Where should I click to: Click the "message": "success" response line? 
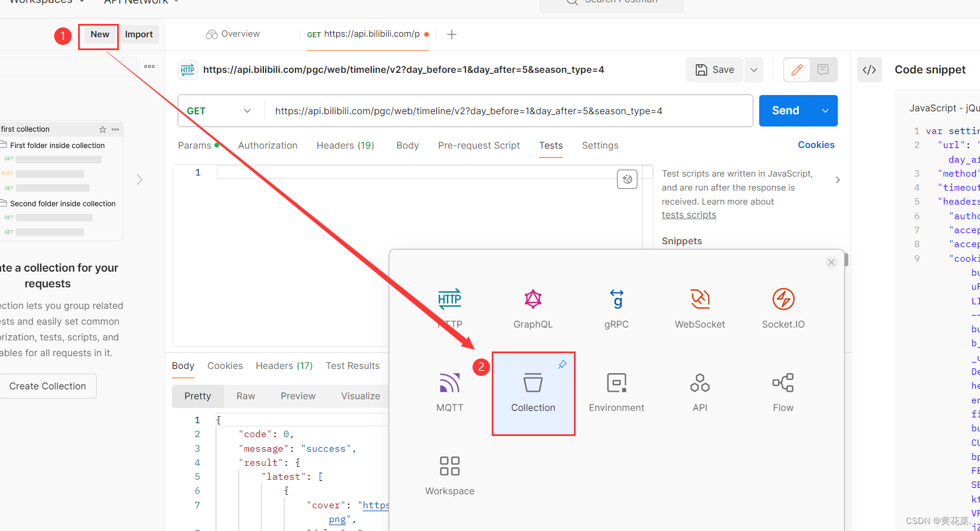(297, 449)
